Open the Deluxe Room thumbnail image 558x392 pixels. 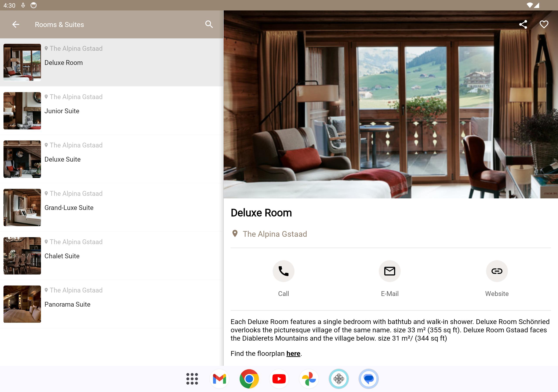tap(22, 62)
